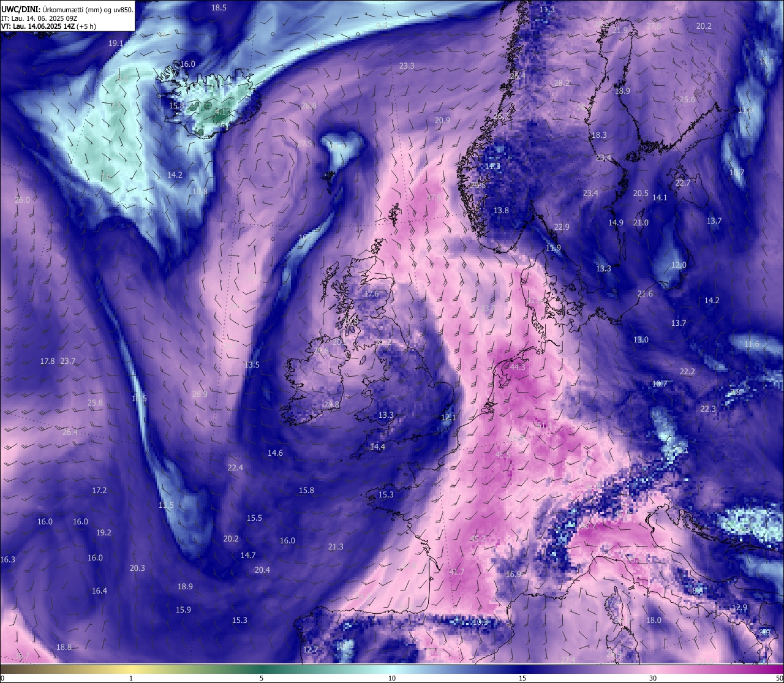Click the 22.4 value in the Atlantic
Image resolution: width=784 pixels, height=683 pixels.
tap(235, 467)
